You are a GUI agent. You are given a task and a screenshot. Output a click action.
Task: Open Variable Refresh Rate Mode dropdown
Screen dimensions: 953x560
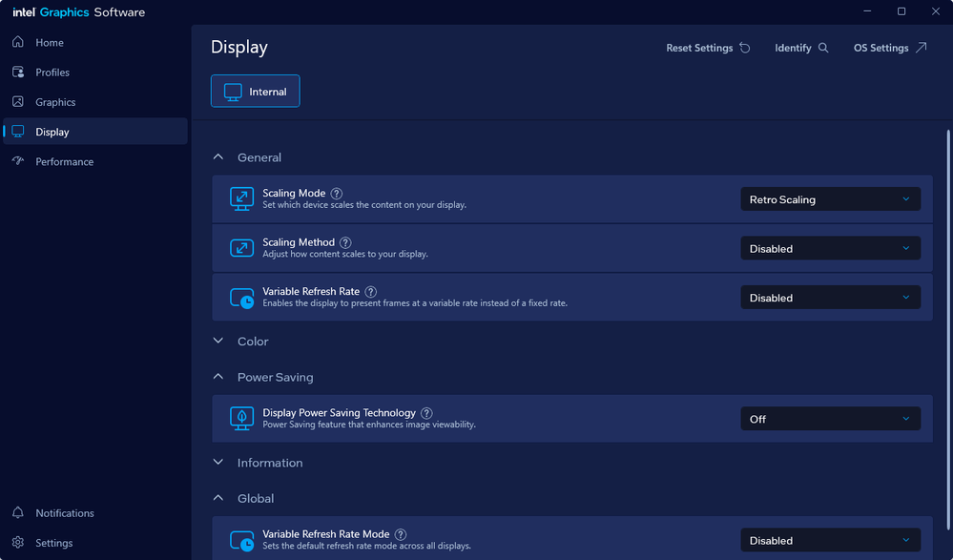830,541
